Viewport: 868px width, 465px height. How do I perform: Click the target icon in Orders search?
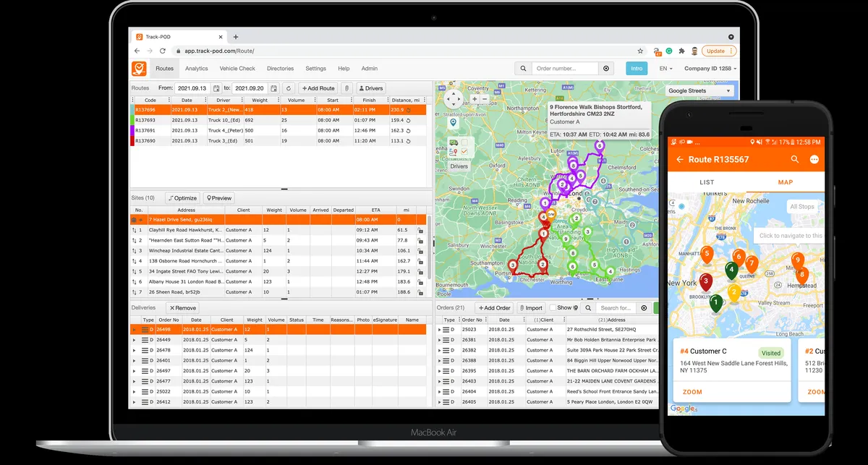644,307
